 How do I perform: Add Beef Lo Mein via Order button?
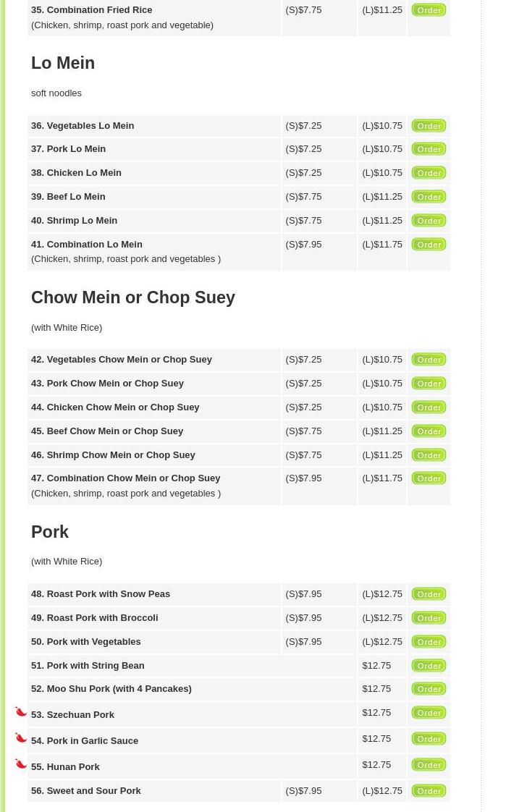point(429,197)
